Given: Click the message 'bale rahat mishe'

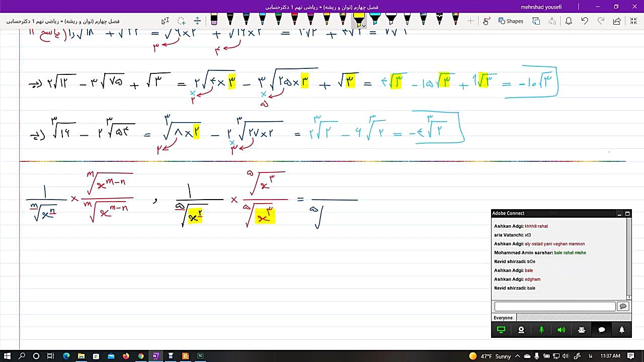Looking at the screenshot, I should click(570, 252).
